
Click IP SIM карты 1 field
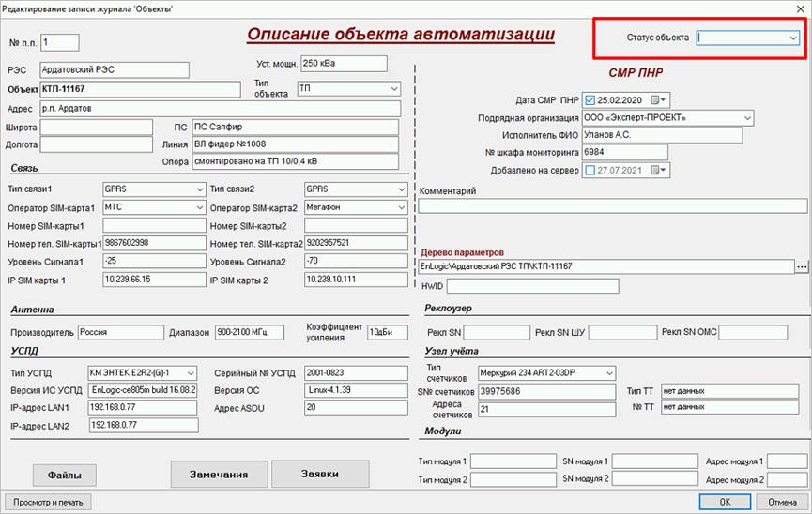tap(154, 280)
